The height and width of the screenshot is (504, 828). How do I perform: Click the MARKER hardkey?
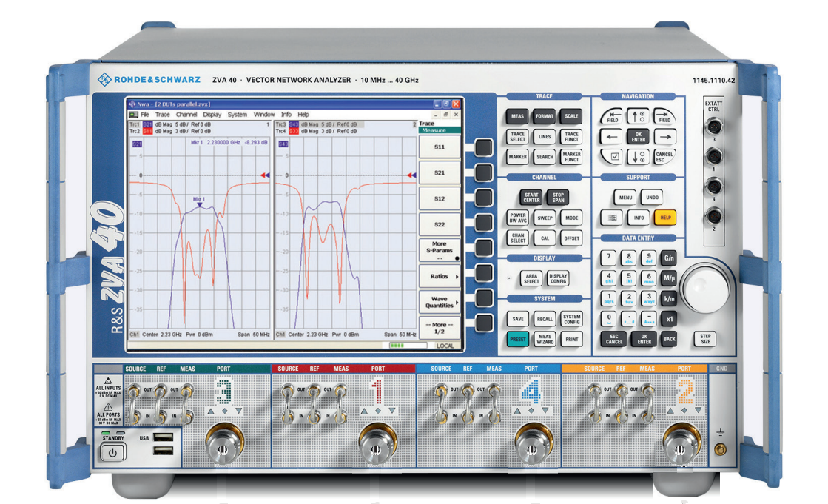pyautogui.click(x=517, y=157)
